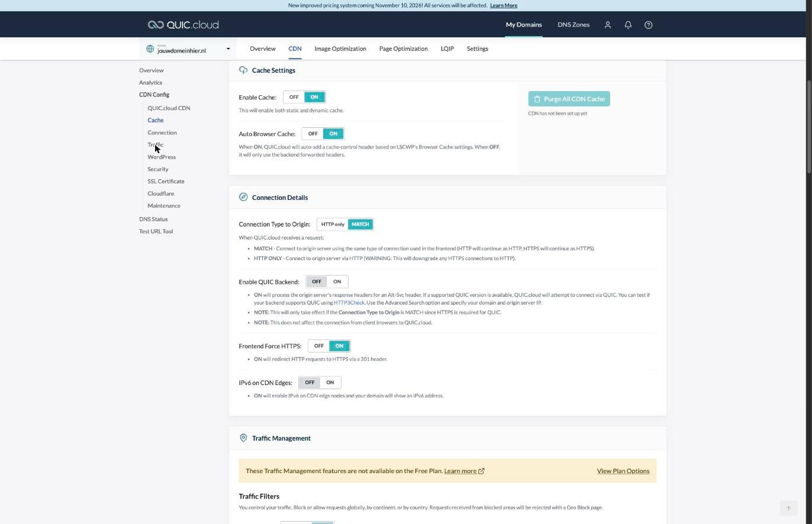The image size is (812, 524).
Task: Open DNS Status in the sidebar
Action: [x=153, y=219]
